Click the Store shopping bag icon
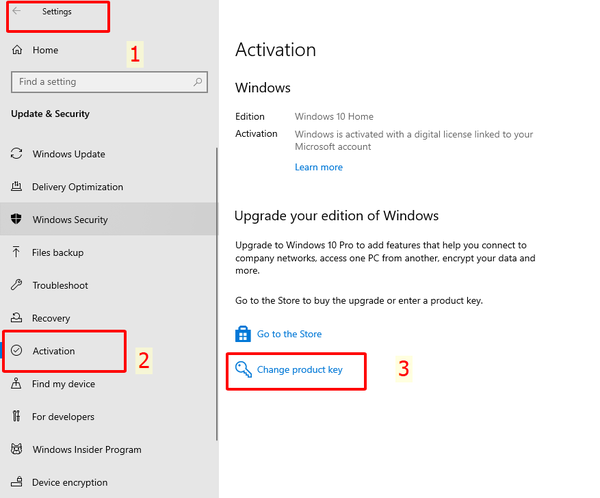This screenshot has width=600, height=498. click(243, 334)
